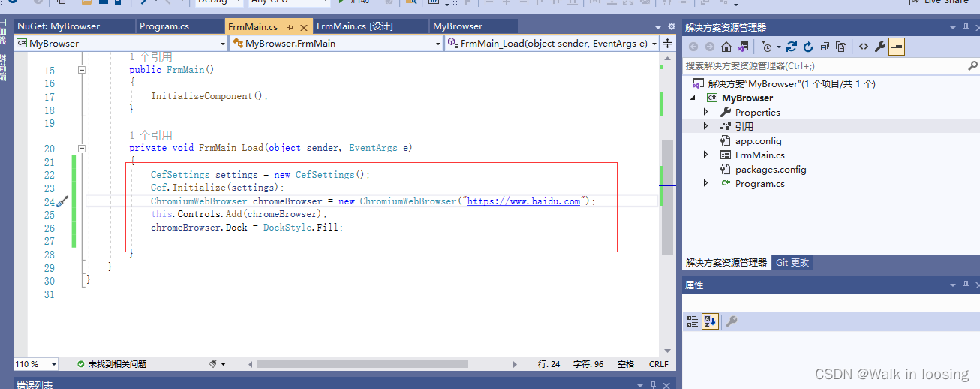Click the search magnifier in Solution Explorer
Screen dimensions: 980x389
(972, 66)
